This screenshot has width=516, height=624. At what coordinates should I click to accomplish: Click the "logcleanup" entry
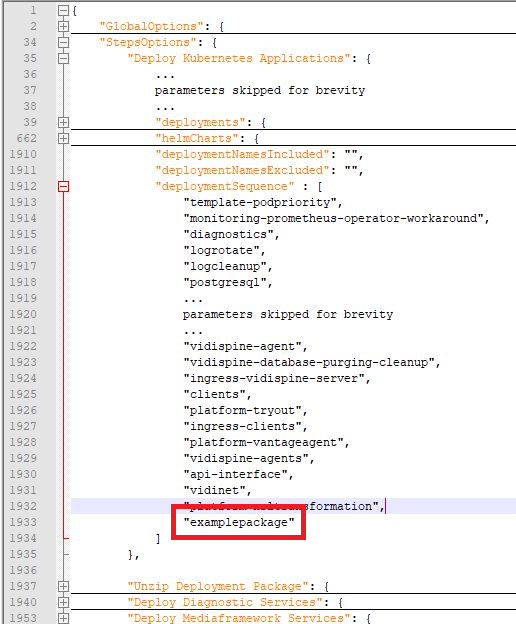(x=225, y=266)
